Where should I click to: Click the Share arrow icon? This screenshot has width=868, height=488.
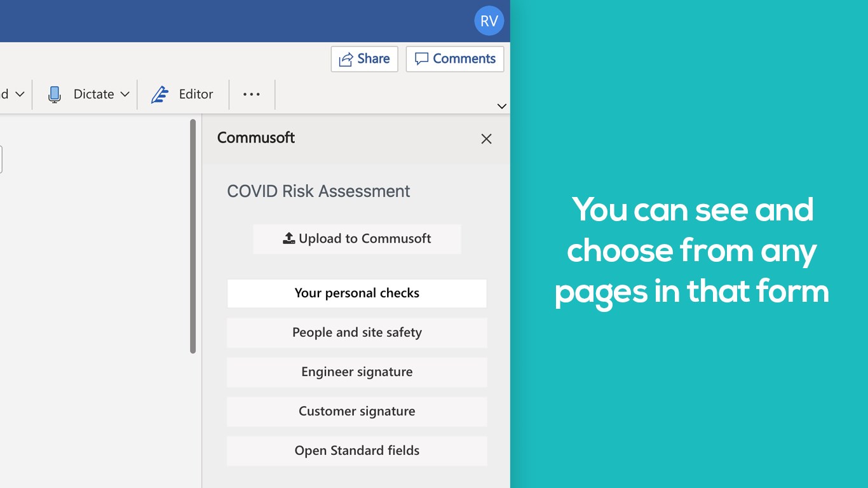click(346, 60)
